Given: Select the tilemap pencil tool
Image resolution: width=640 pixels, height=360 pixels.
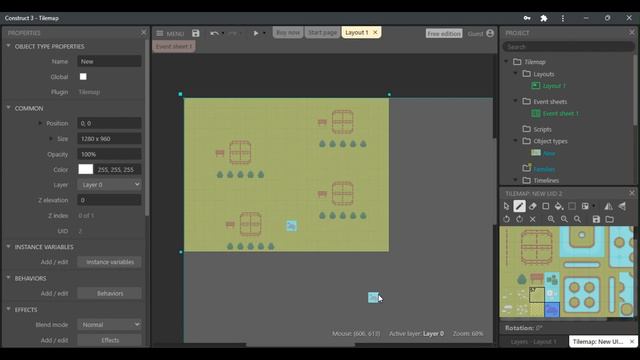Looking at the screenshot, I should click(519, 206).
